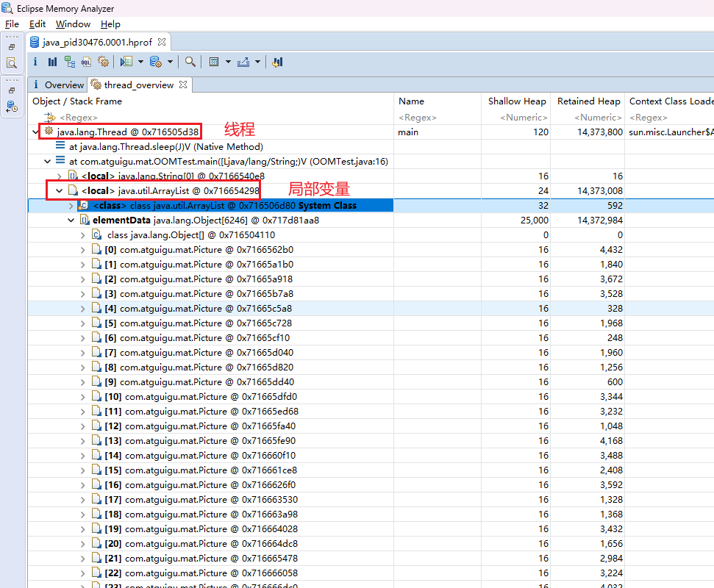Click the Regex filter under Object / Stack Frame
Viewport: 714px width, 588px height.
point(79,118)
